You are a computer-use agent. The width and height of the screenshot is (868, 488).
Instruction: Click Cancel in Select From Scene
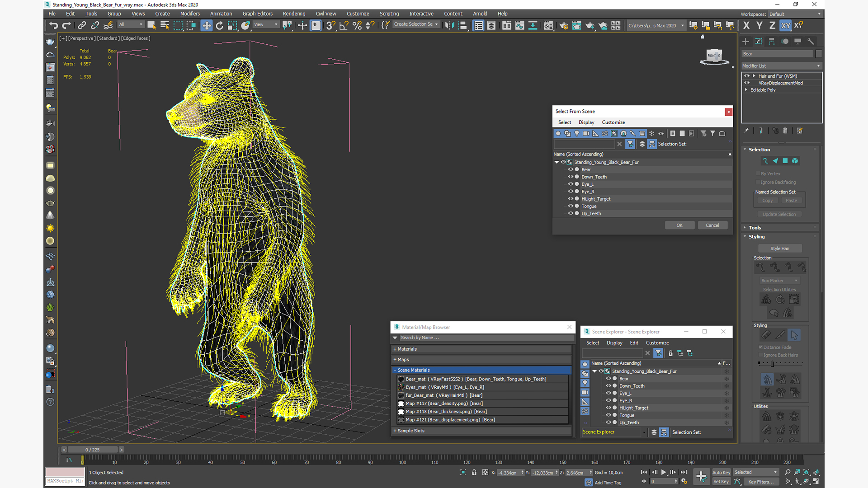pos(712,225)
